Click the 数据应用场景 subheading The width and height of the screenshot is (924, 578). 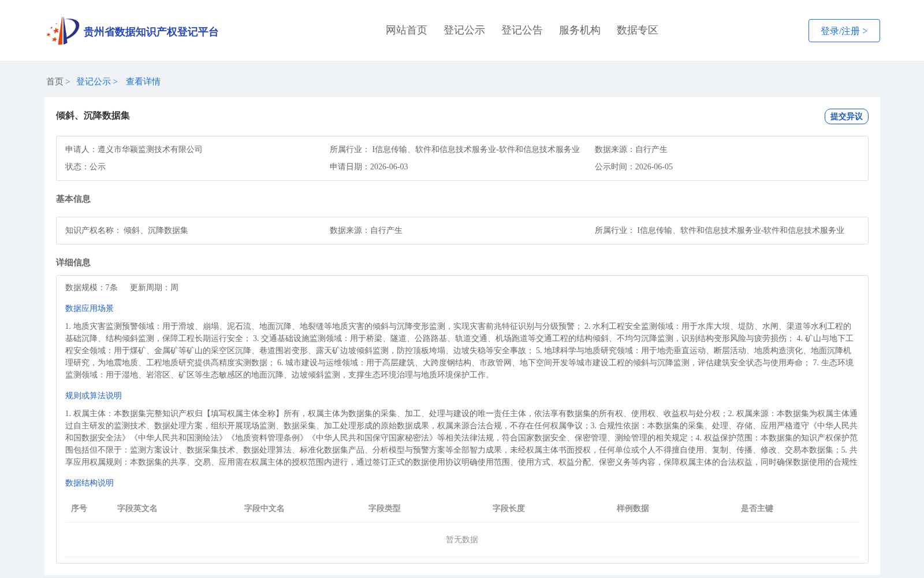(90, 308)
